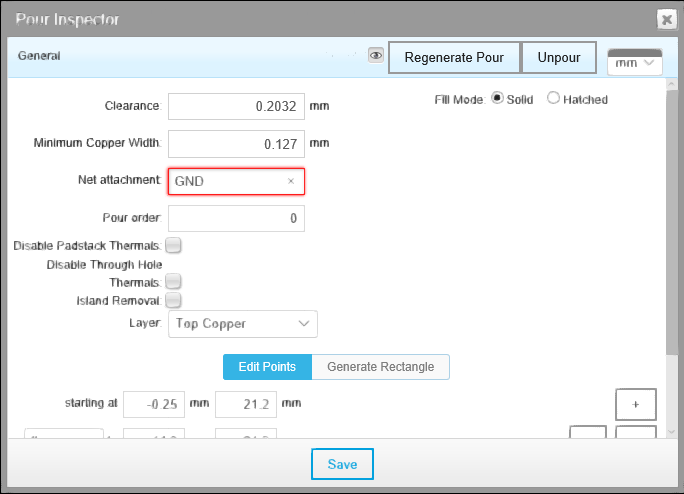Click the eye visibility icon

coord(376,57)
